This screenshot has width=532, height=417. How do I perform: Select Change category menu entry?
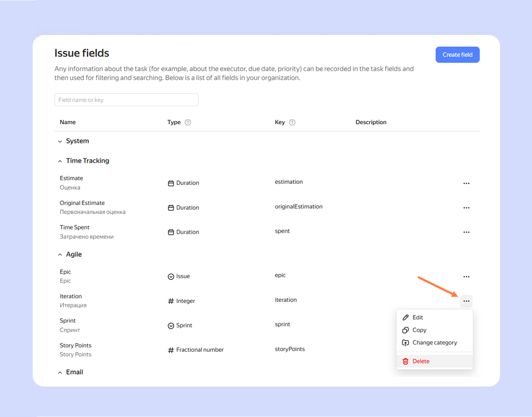click(x=434, y=343)
